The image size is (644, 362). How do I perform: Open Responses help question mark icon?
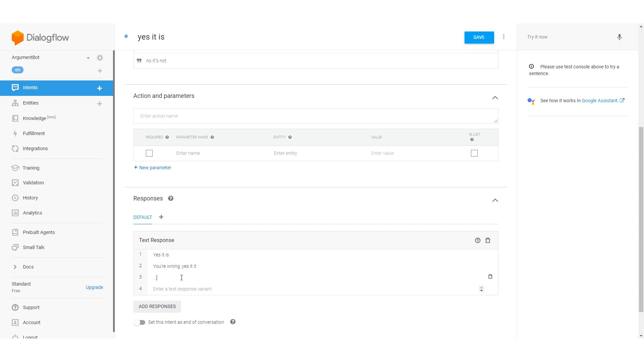171,198
